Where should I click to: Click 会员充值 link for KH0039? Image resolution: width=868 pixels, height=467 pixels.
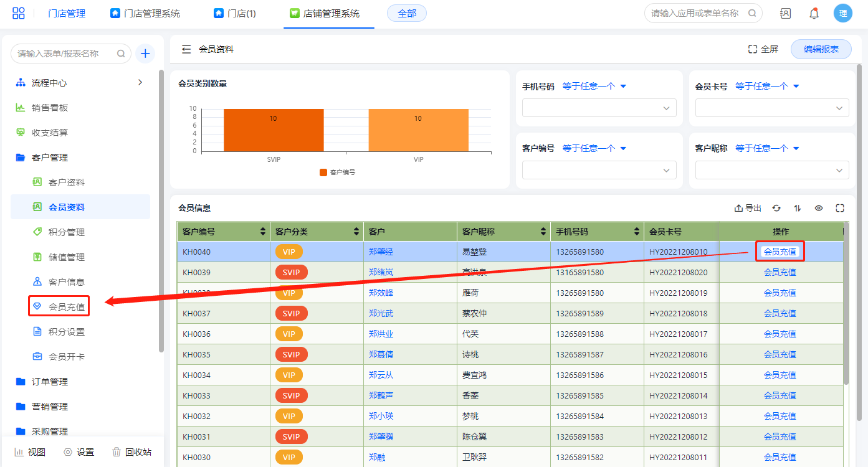tap(780, 272)
